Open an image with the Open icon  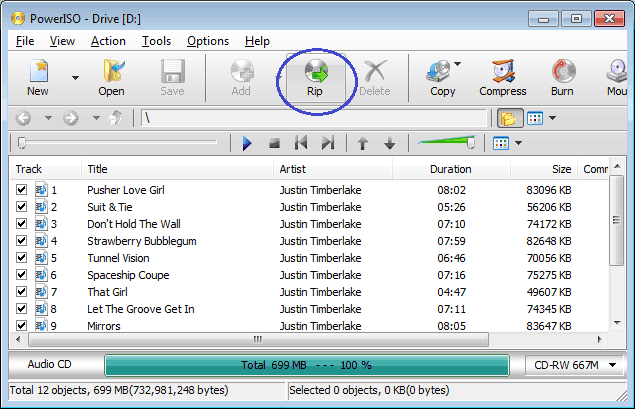click(112, 78)
